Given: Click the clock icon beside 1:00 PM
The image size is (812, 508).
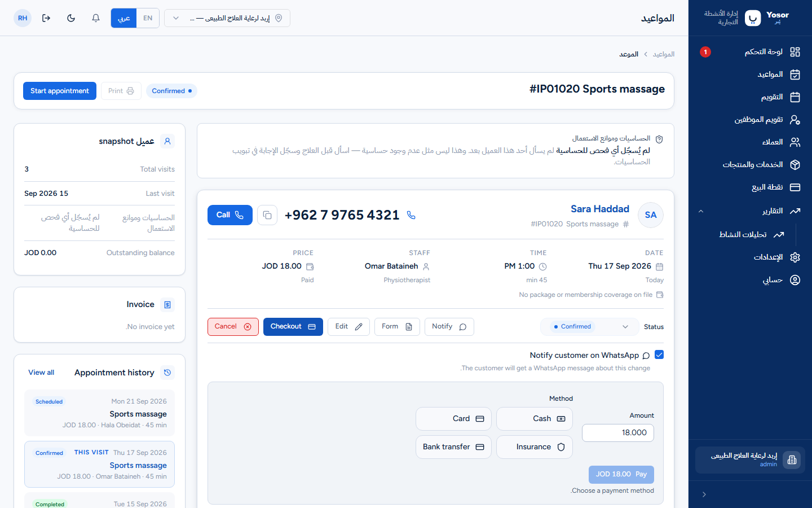Looking at the screenshot, I should [x=543, y=266].
